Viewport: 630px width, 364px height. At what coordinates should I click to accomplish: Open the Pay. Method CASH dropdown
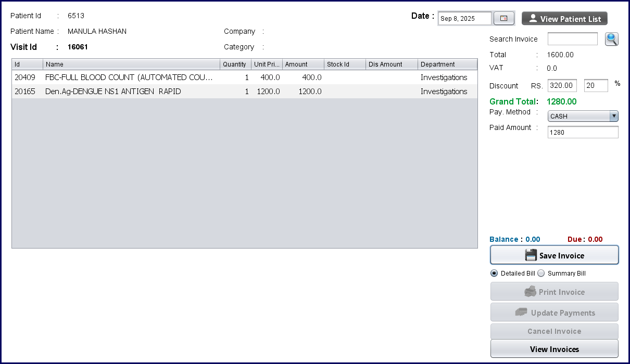coord(583,116)
